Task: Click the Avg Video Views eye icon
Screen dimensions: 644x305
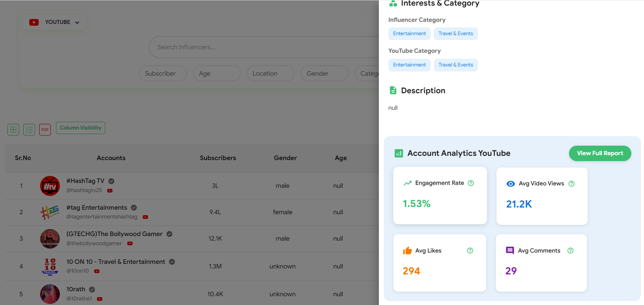Action: click(x=511, y=184)
